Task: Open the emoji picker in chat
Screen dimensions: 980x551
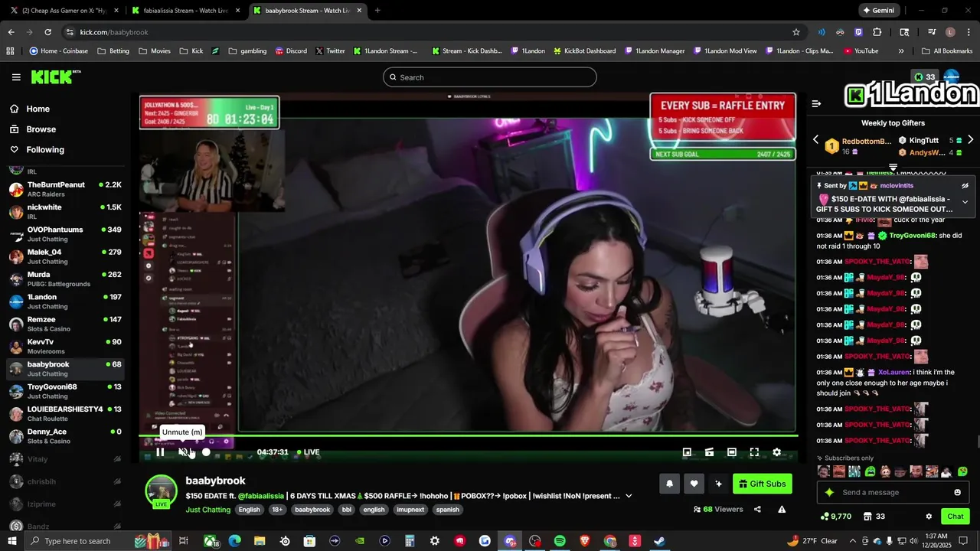Action: point(957,493)
